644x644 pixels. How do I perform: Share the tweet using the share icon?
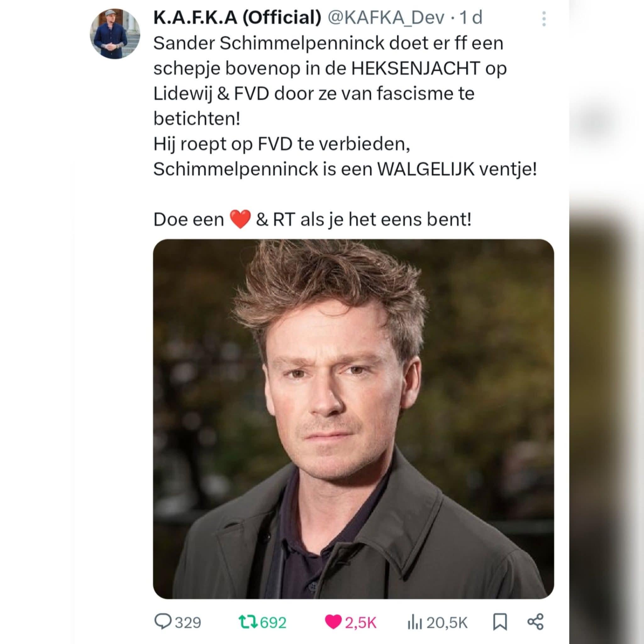(536, 622)
